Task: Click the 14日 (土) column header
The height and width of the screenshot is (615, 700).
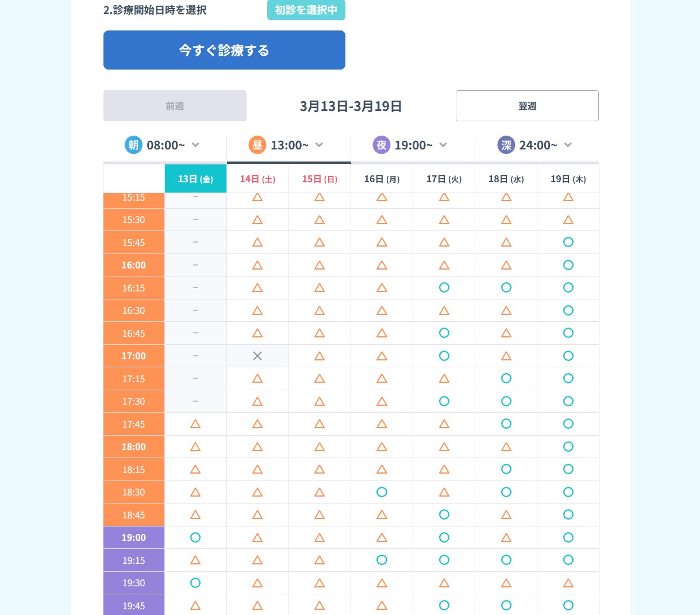Action: (257, 179)
